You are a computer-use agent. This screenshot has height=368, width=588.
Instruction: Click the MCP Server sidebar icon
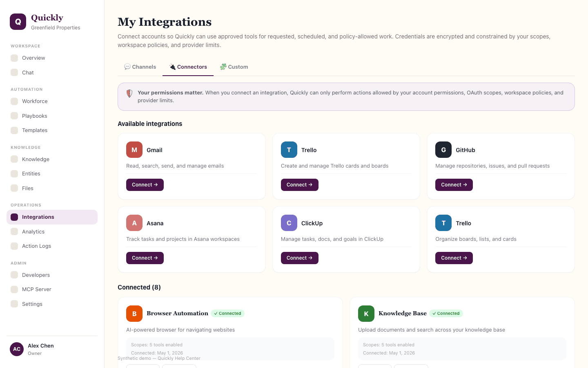tap(14, 289)
